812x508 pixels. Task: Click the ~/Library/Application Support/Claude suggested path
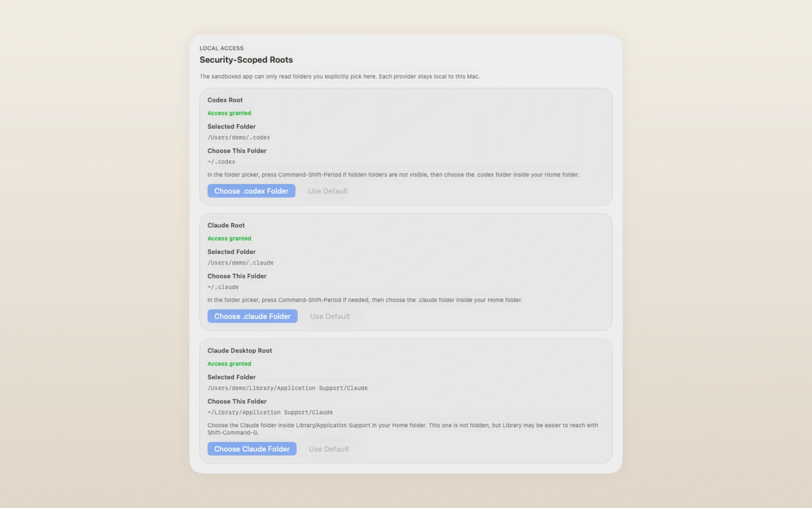click(x=270, y=412)
